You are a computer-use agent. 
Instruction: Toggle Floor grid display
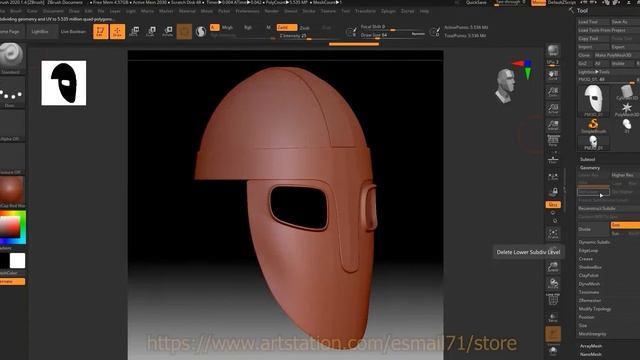point(553,159)
